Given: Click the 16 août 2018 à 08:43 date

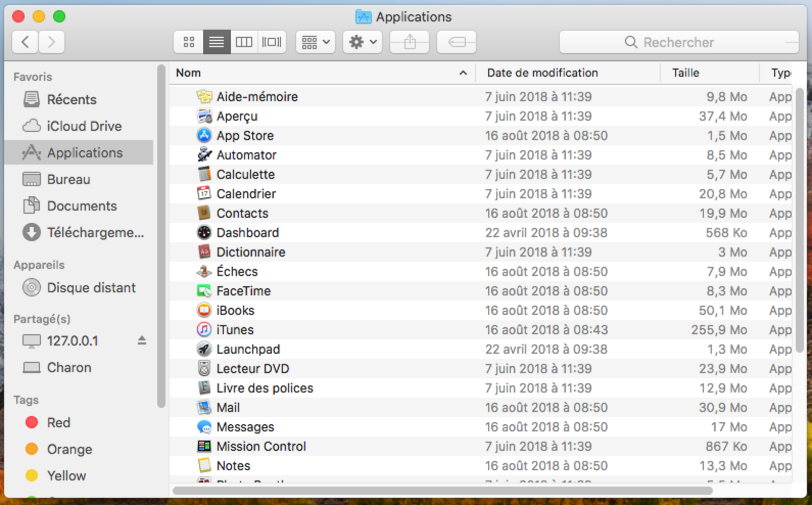Looking at the screenshot, I should coord(546,330).
